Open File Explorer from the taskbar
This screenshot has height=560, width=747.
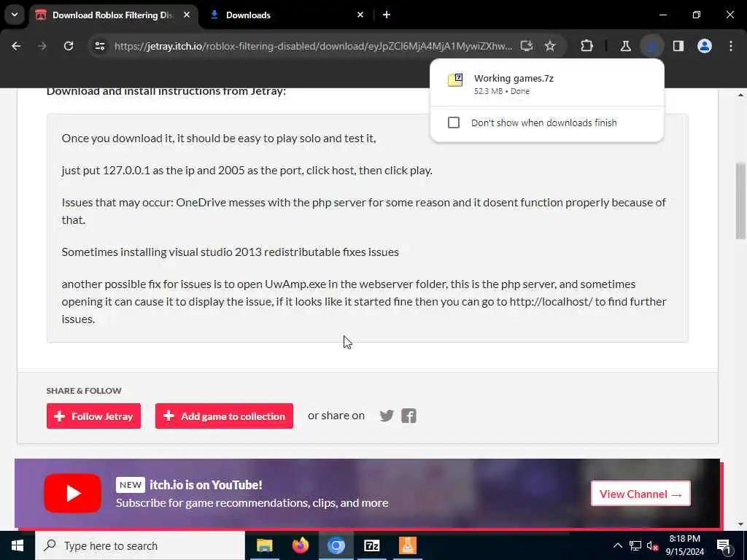(x=264, y=545)
